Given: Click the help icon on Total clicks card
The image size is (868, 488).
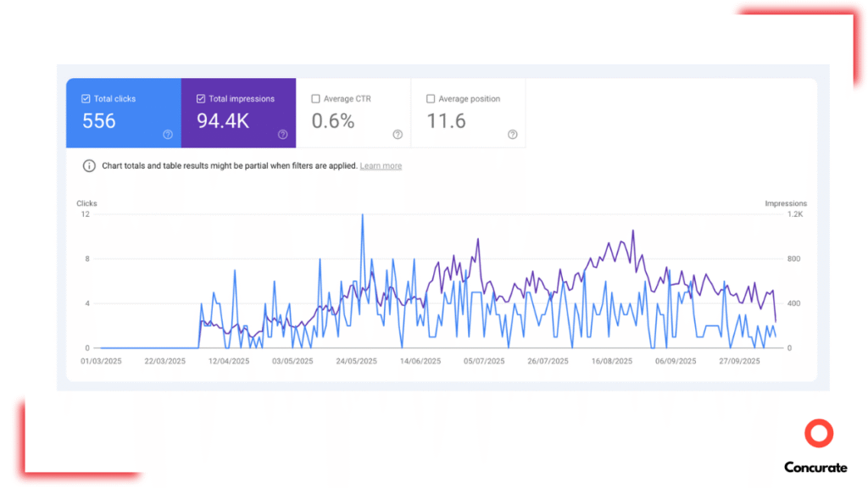Looking at the screenshot, I should 168,135.
